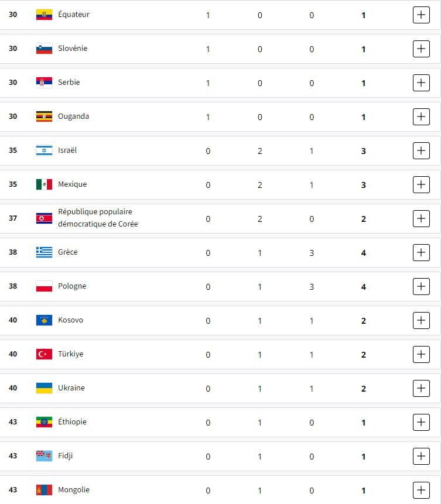Open the Ukraine row plus button
Viewport: 441px width, 504px height.
pos(421,389)
